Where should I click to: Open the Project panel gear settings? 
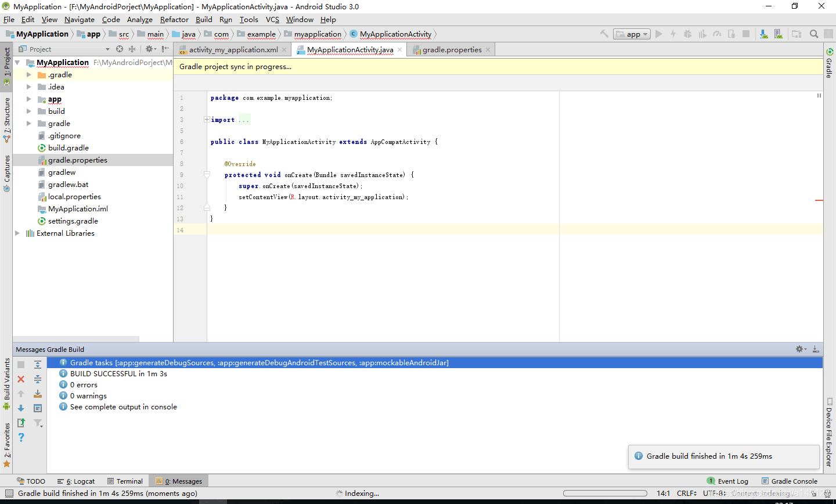[x=150, y=49]
